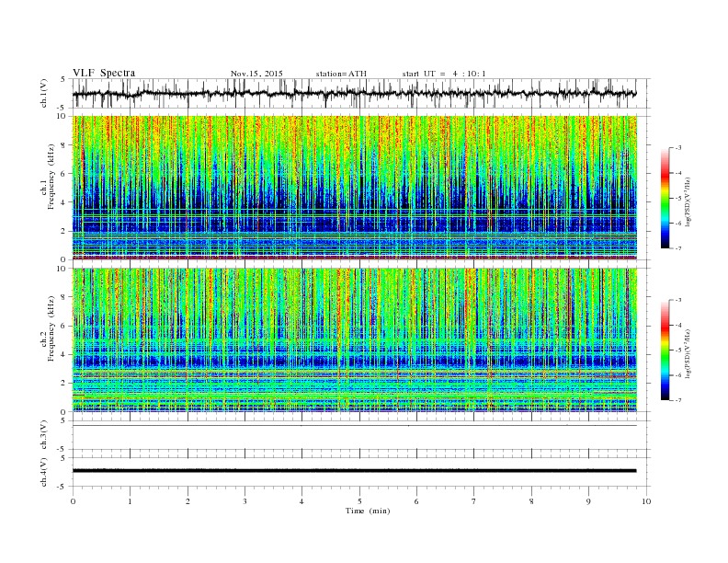728x563 pixels.
Task: Select the date text "Nov.15, 2015"
Action: (x=256, y=74)
